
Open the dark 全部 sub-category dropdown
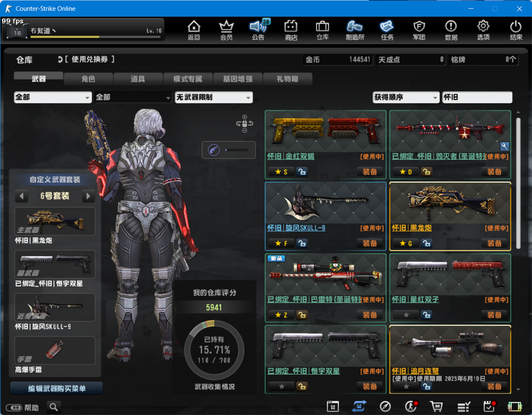click(x=133, y=97)
